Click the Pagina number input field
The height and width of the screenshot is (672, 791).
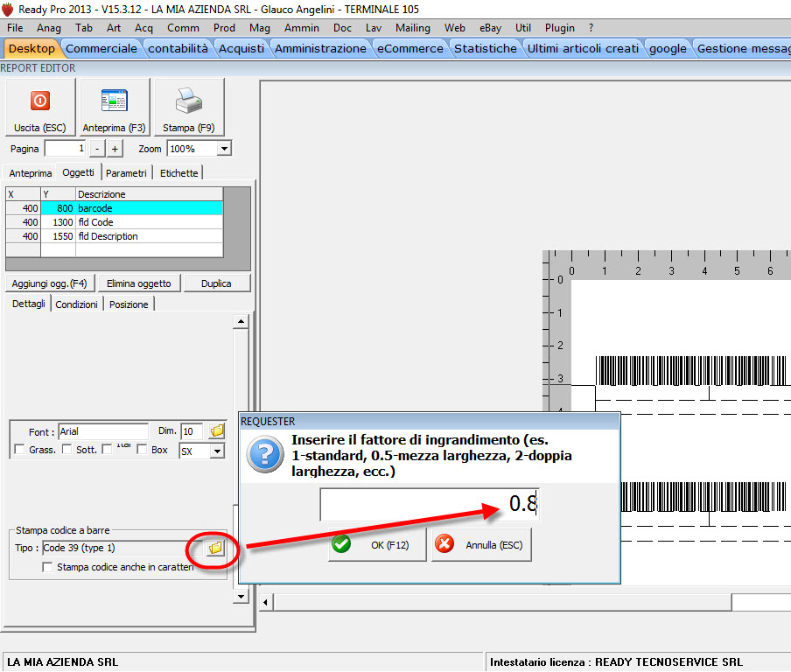pos(65,149)
